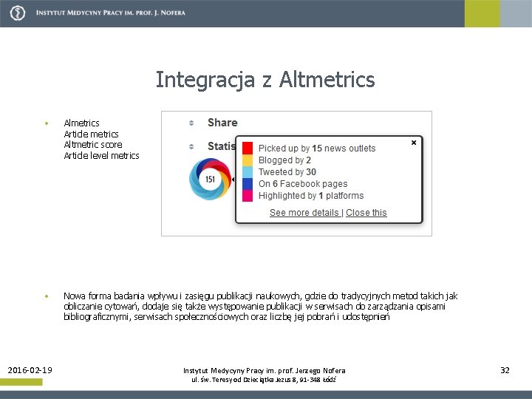Click the dark blue Facebook swatch
Viewport: 532px width, 399px height.
point(248,184)
